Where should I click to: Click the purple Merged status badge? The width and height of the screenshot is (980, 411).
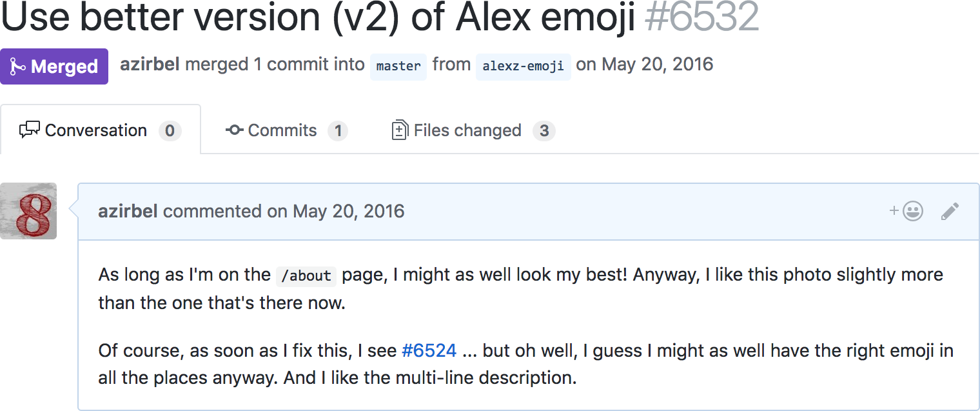(x=54, y=66)
